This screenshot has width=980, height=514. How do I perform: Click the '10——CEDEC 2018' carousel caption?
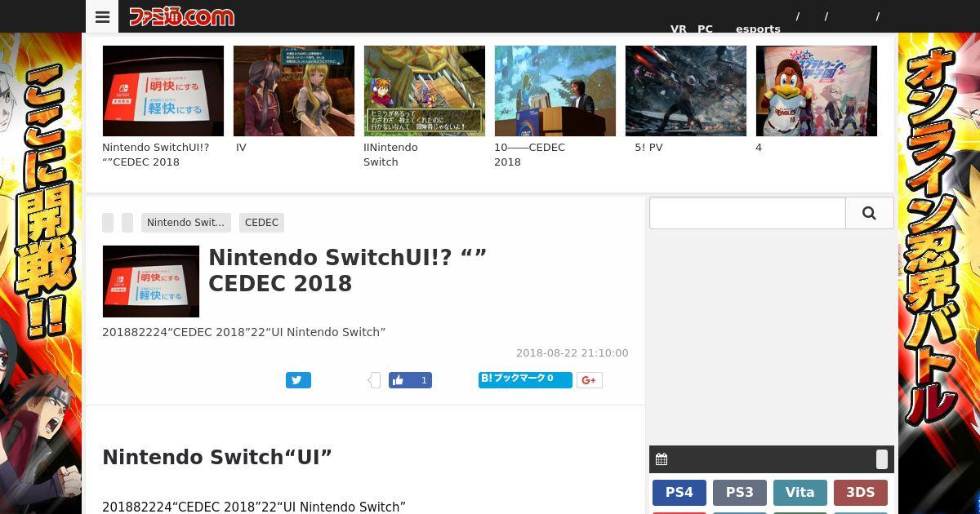529,155
